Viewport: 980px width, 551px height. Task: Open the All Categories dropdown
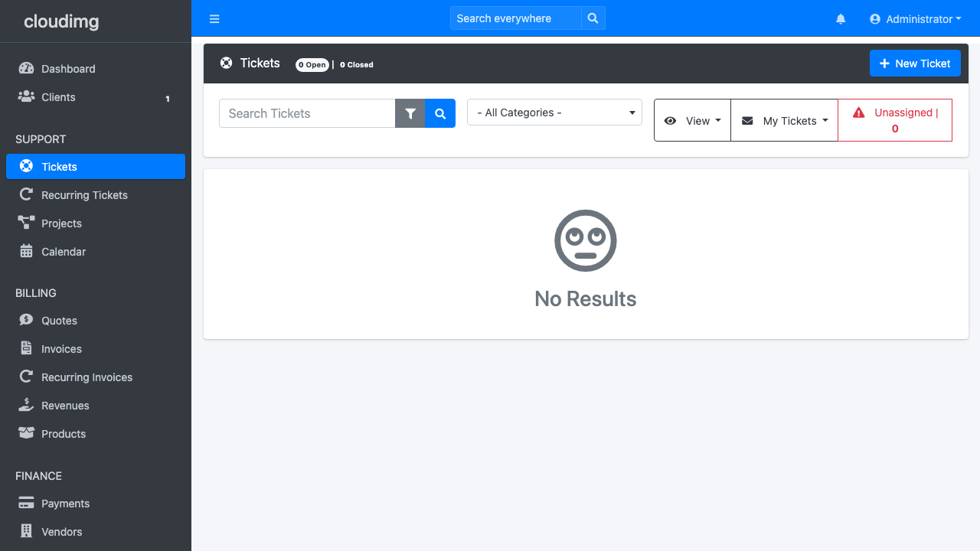pyautogui.click(x=554, y=112)
